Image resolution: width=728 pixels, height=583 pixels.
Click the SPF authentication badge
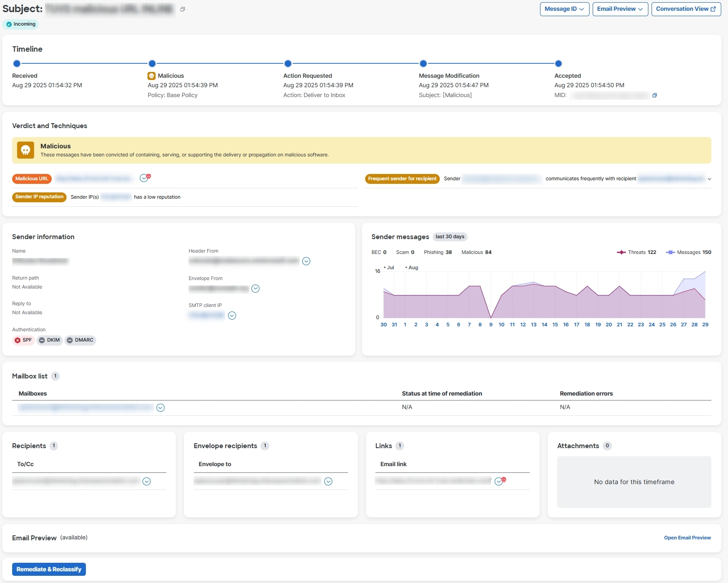[23, 340]
